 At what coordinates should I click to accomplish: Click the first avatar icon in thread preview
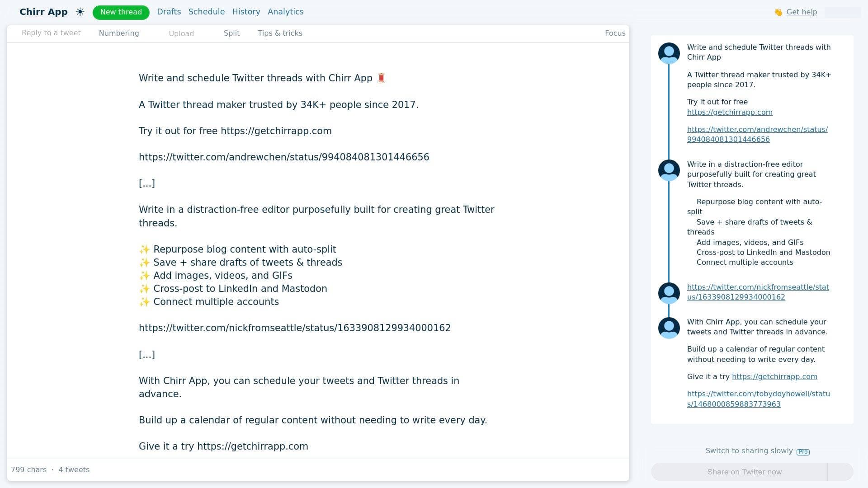click(x=669, y=53)
